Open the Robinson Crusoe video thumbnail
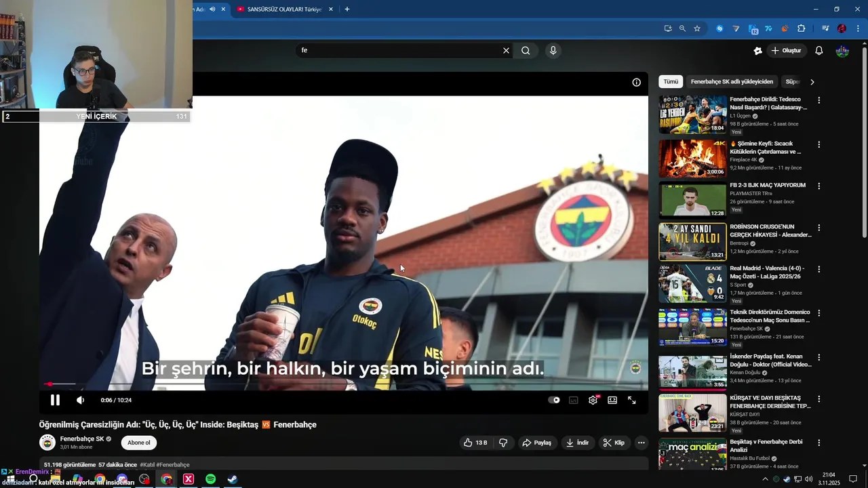Viewport: 868px width, 488px height. coord(692,242)
